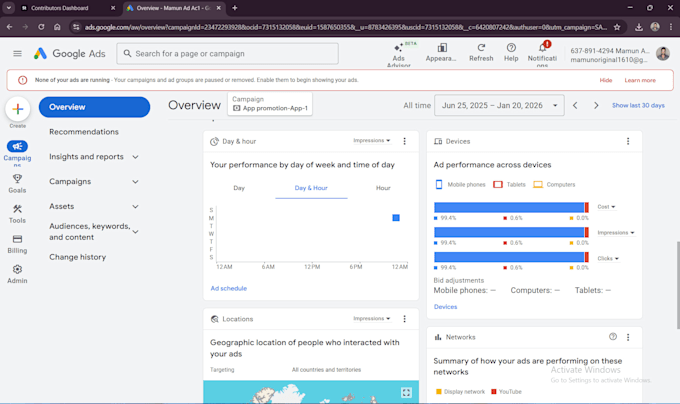
Task: Open the date range dropdown
Action: (499, 105)
